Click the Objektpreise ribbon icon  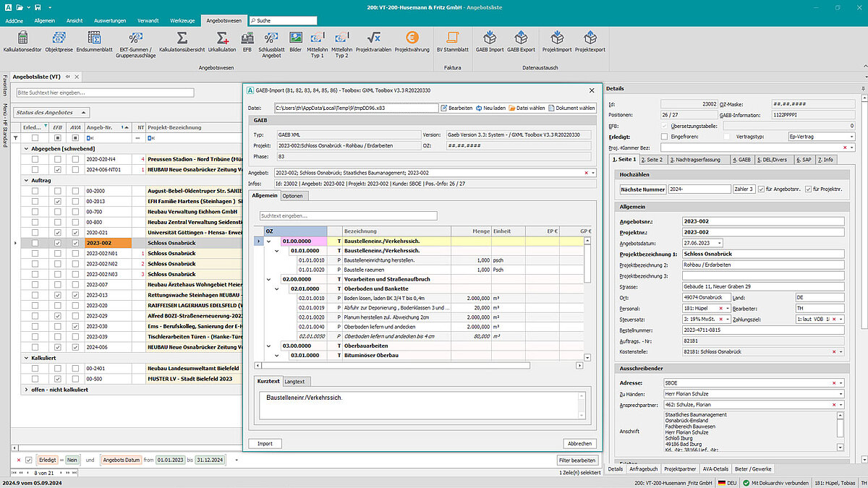coord(59,38)
